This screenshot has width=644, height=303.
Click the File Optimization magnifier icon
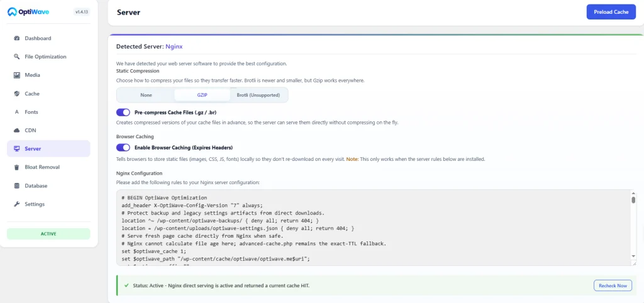coord(17,57)
